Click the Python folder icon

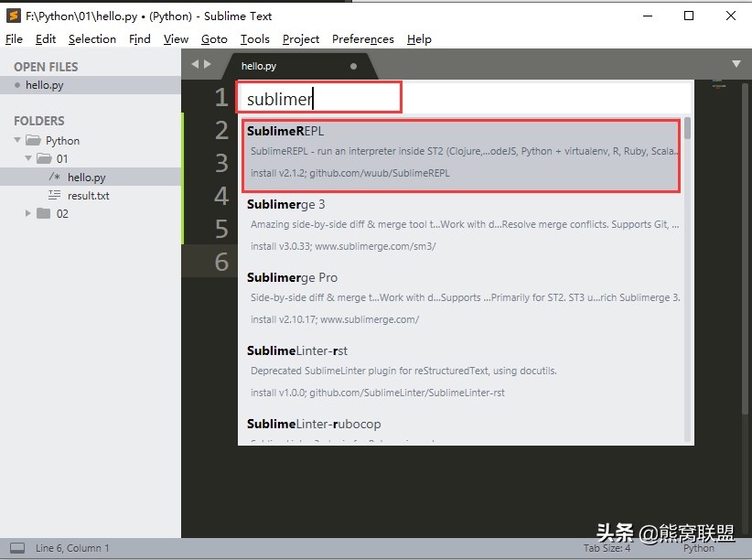(x=33, y=140)
